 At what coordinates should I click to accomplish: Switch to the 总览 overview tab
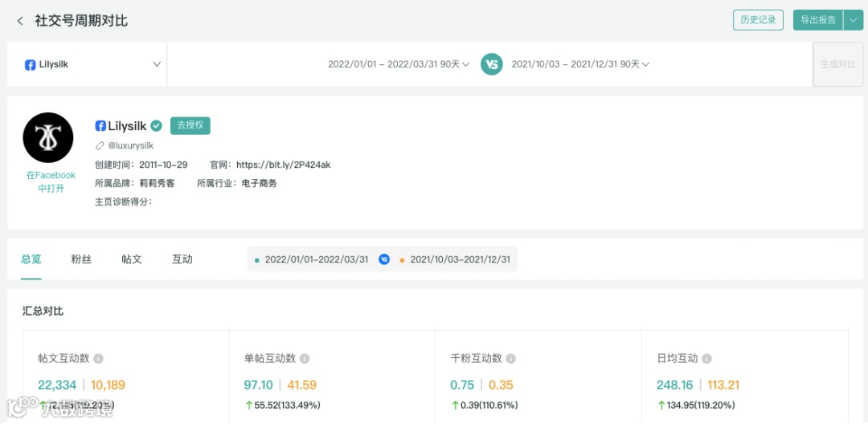pyautogui.click(x=31, y=259)
